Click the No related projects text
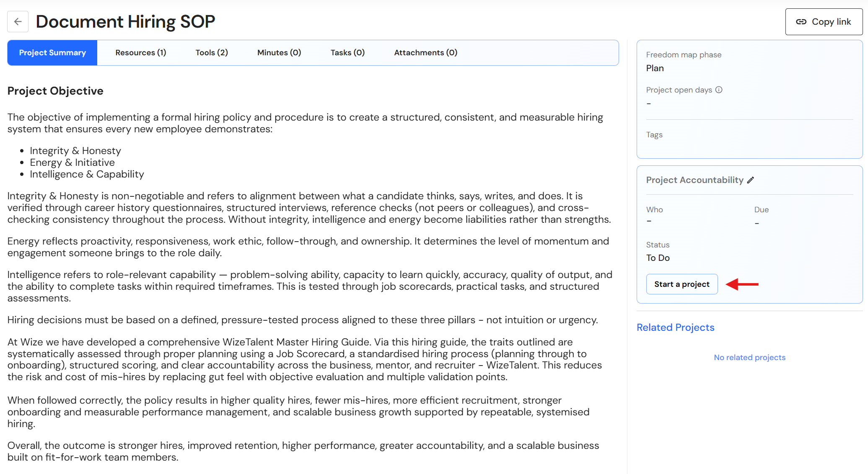 [x=749, y=357]
